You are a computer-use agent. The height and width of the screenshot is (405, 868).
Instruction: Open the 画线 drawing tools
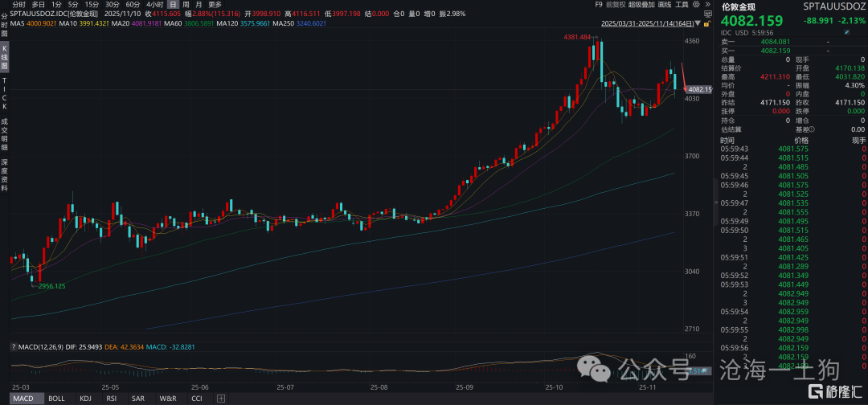[665, 4]
